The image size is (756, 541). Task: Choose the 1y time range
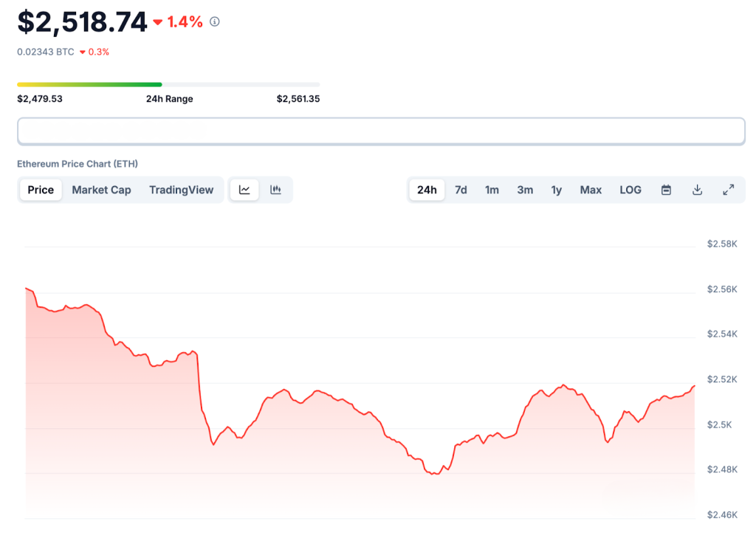(557, 190)
